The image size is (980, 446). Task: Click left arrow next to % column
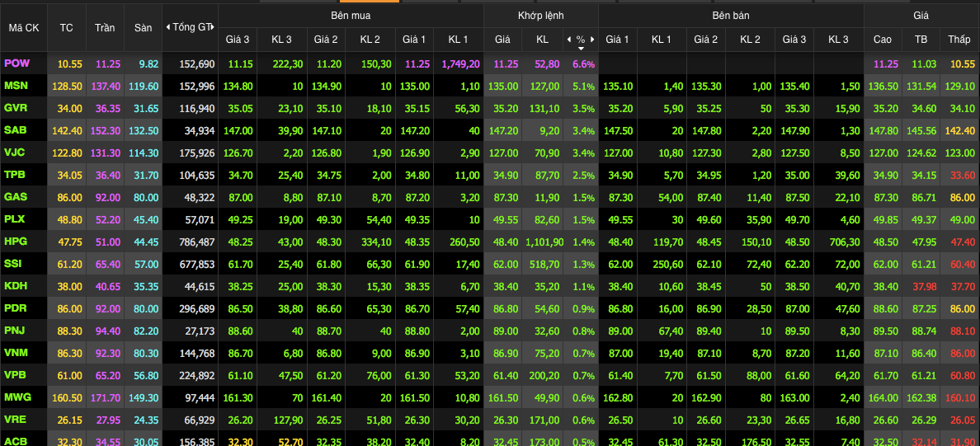click(x=568, y=40)
